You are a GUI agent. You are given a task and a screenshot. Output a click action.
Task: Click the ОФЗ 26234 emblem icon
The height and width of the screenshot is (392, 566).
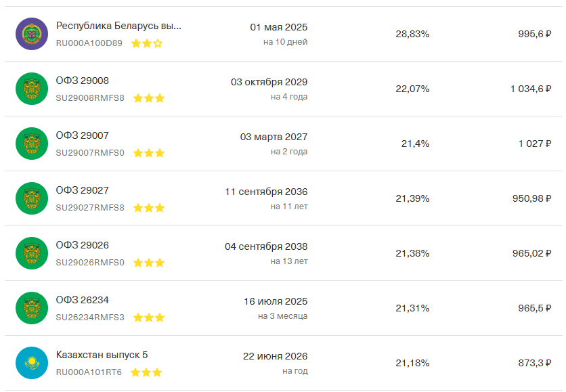32,308
